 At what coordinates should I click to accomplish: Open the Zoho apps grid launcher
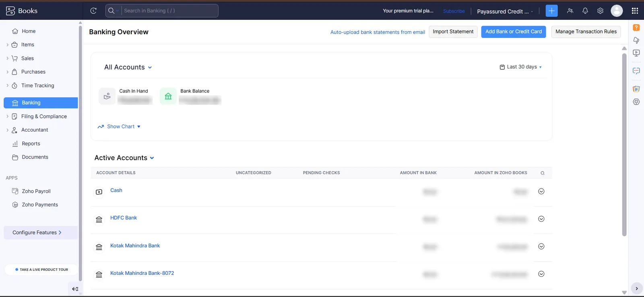point(635,11)
